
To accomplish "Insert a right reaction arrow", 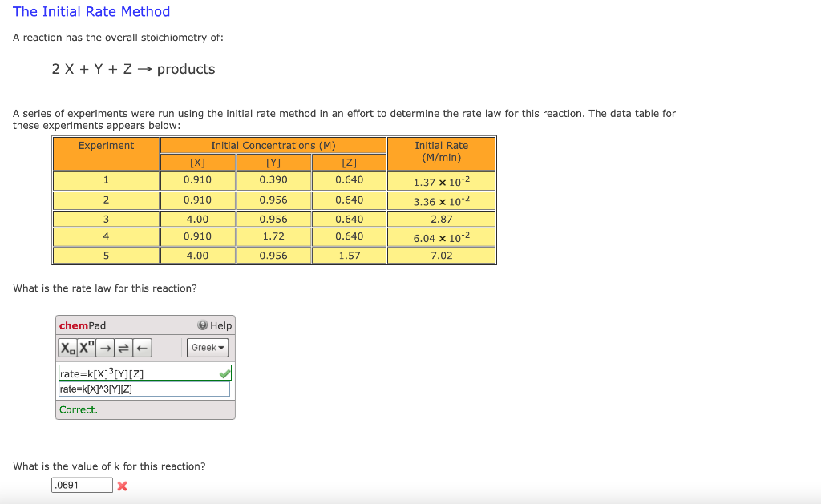I will coord(105,348).
